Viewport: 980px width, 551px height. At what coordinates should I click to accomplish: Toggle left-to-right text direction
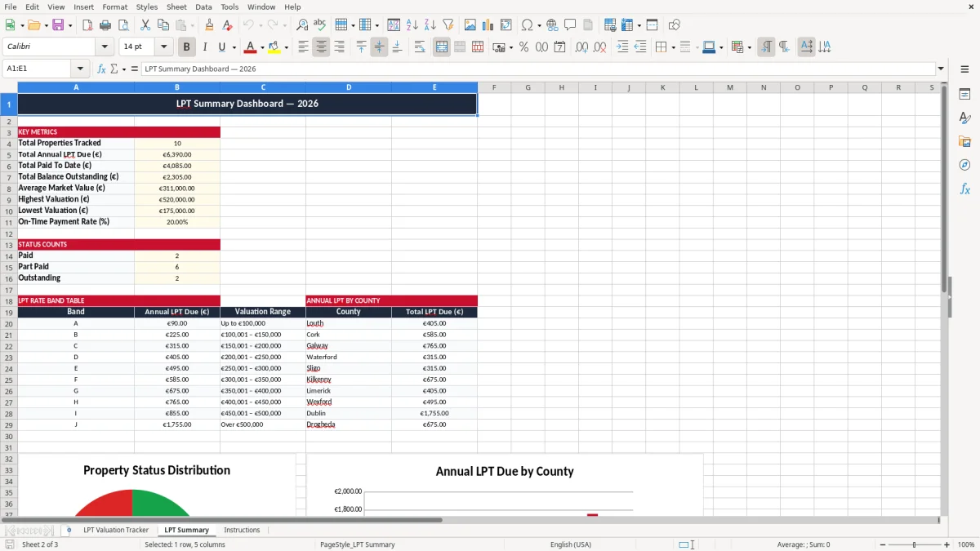[766, 47]
